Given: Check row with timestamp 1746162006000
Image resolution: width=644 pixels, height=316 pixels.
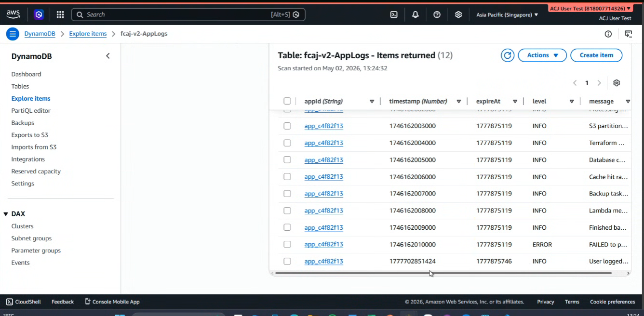Looking at the screenshot, I should point(287,177).
